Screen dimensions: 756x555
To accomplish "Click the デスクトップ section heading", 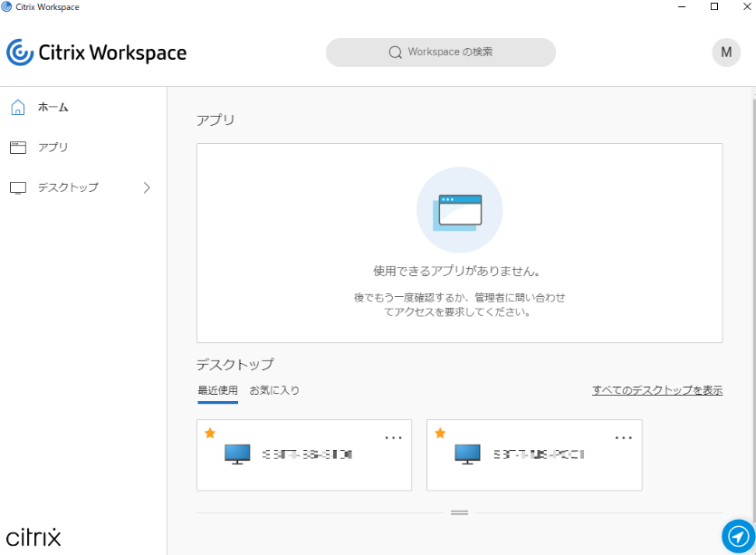I will [x=235, y=364].
